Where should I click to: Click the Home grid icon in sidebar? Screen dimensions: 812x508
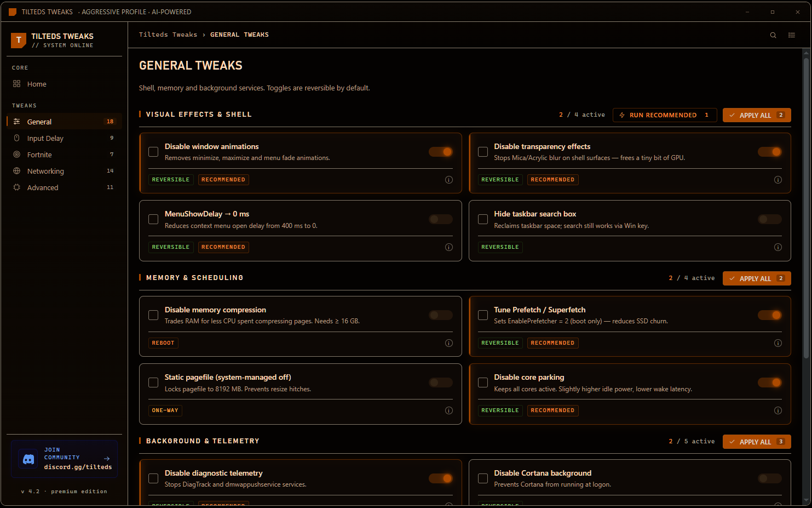click(17, 84)
